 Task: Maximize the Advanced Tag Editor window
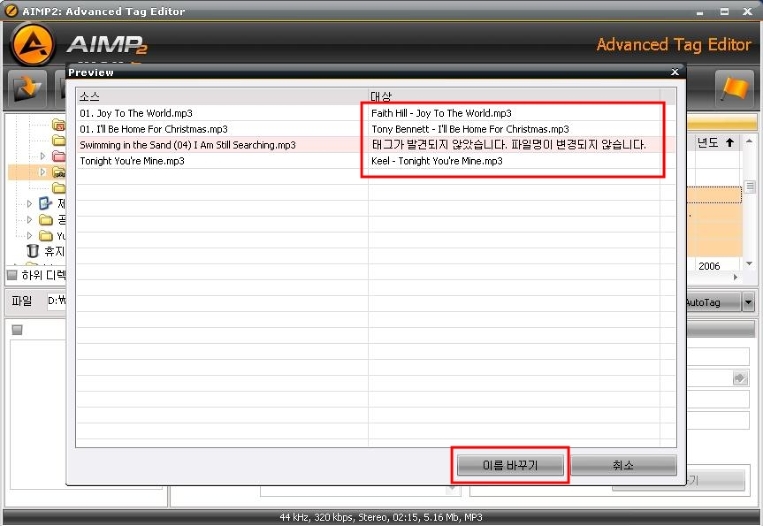point(725,11)
